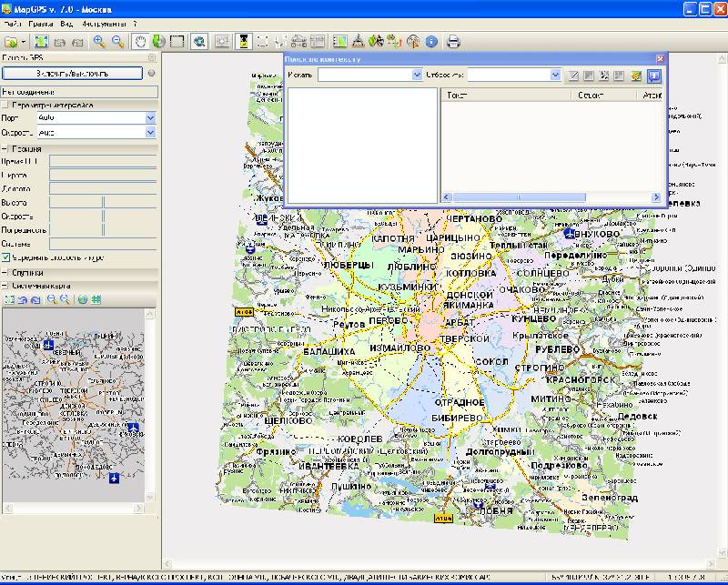Select the zoom in magnifier on main toolbar
Viewport: 728px width, 585px height.
[99, 42]
